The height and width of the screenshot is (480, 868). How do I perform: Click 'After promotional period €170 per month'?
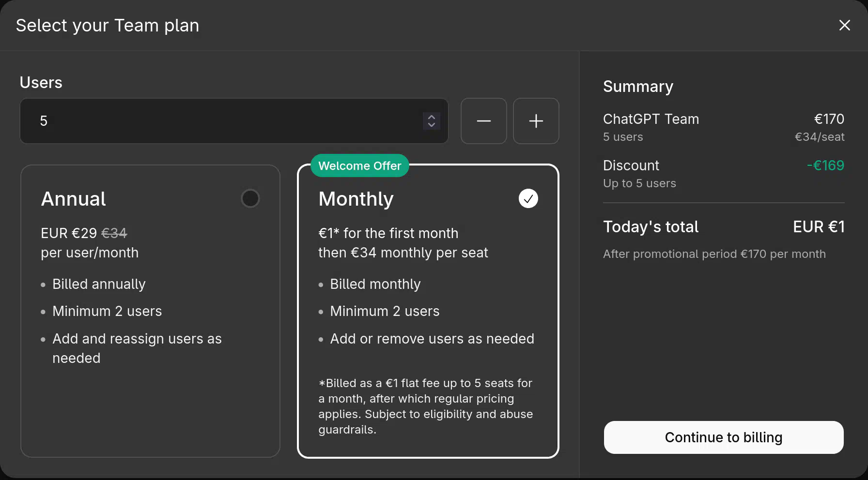point(714,254)
